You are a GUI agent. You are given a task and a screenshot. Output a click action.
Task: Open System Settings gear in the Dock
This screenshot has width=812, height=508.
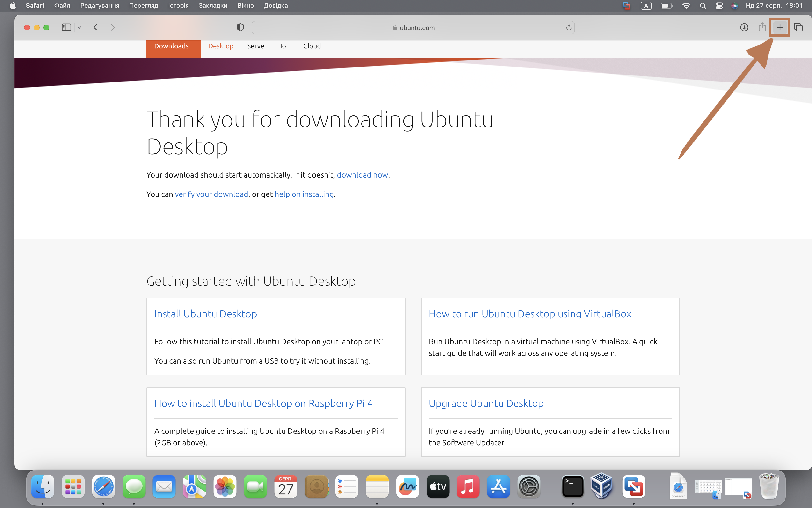(x=529, y=486)
